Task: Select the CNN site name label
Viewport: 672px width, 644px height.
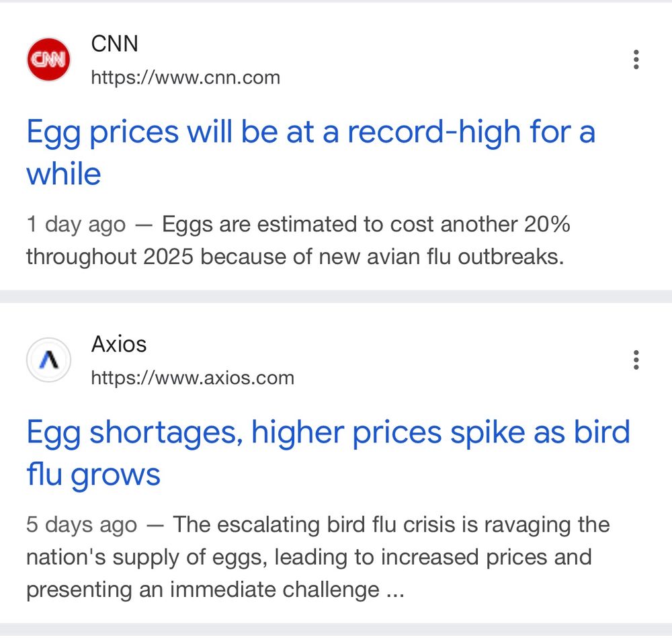Action: pyautogui.click(x=114, y=43)
